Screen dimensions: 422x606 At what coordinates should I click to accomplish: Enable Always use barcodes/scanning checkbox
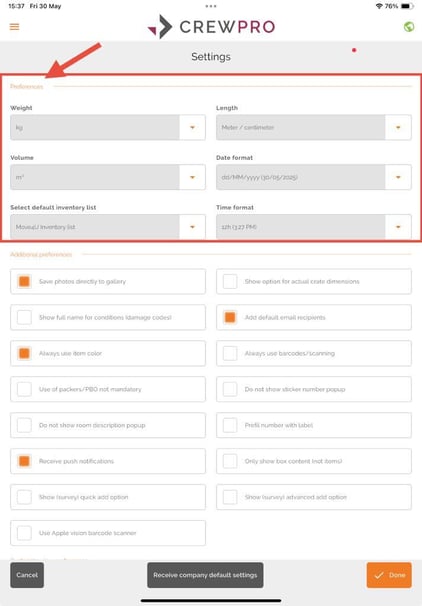pos(230,353)
